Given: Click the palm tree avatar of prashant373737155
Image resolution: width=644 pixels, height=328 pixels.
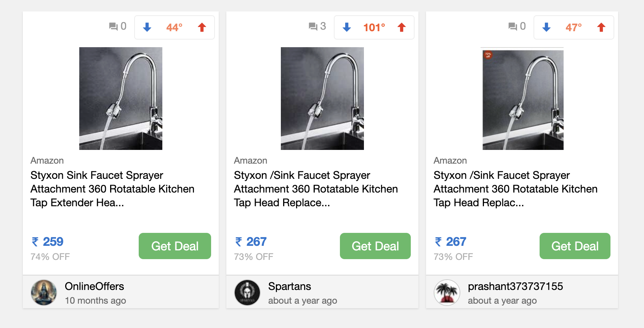Looking at the screenshot, I should click(x=447, y=293).
